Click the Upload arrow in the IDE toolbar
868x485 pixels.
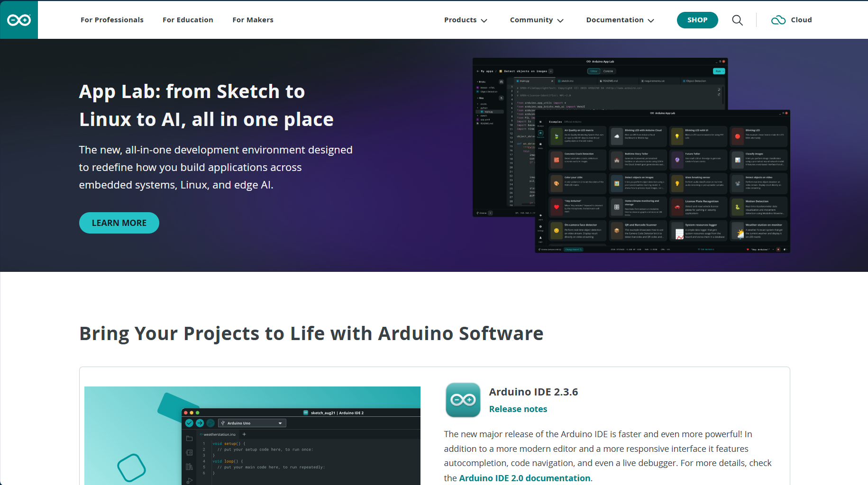tap(200, 423)
